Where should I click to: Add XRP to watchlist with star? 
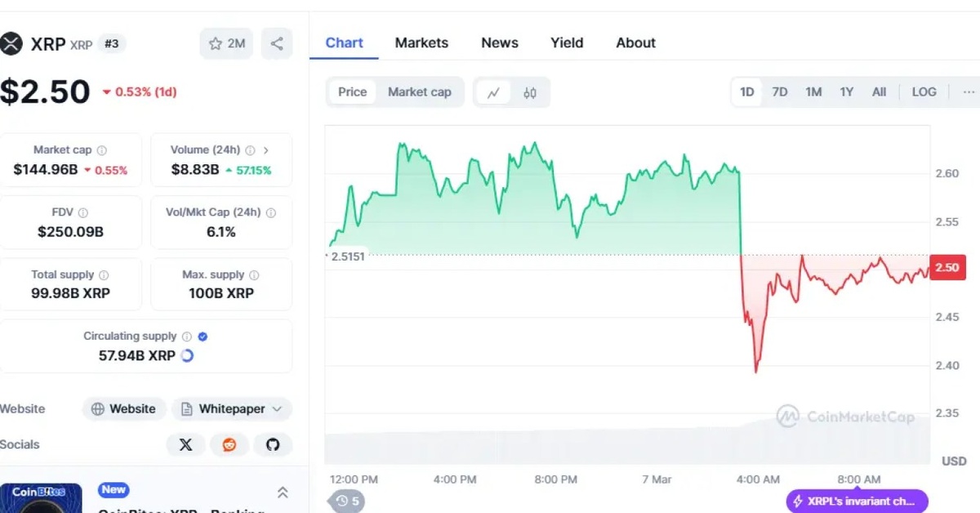coord(226,43)
